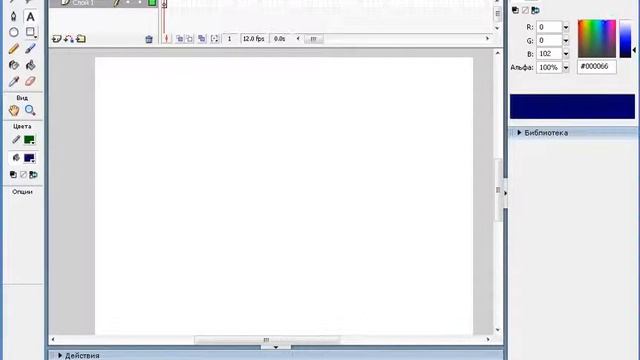The width and height of the screenshot is (640, 360).
Task: Click the R value field
Action: [x=549, y=27]
